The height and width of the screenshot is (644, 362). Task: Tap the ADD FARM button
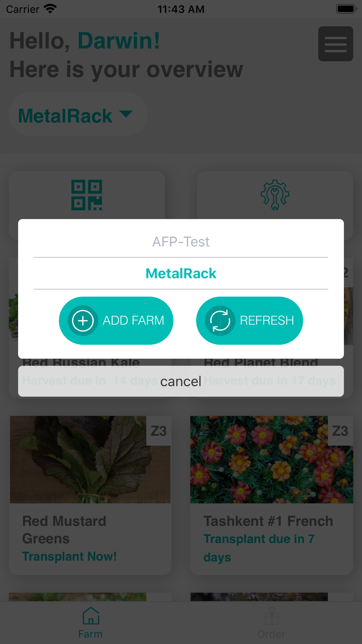(x=116, y=321)
